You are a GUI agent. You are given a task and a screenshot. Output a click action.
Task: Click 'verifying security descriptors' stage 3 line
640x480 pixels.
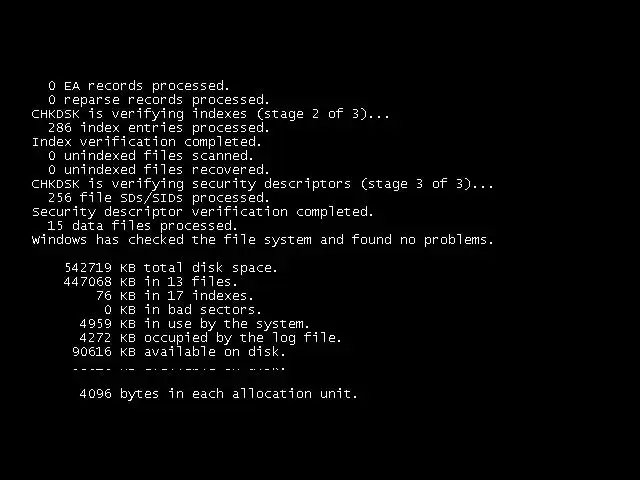click(x=263, y=184)
